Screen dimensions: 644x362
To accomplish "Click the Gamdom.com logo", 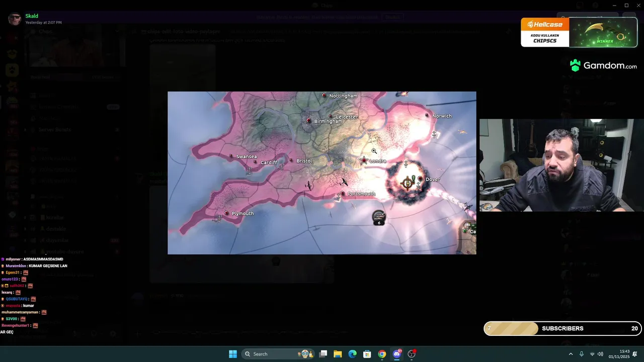I will [x=603, y=65].
